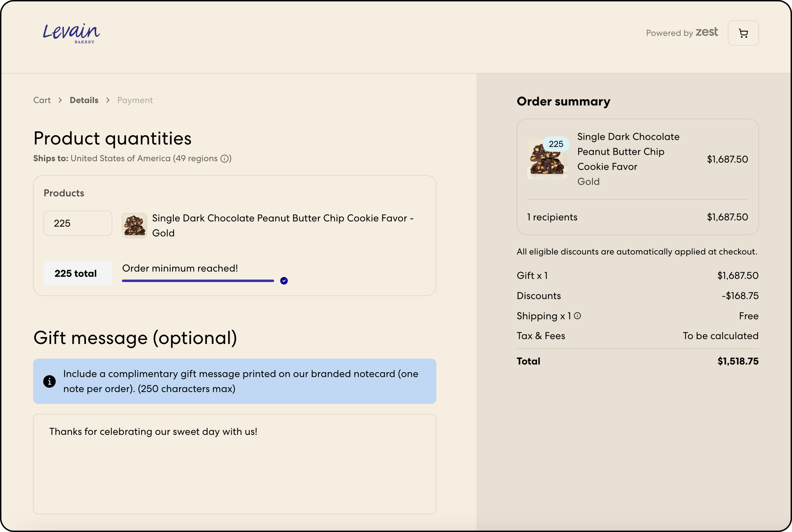Click the Shipping info icon
792x532 pixels.
click(x=577, y=316)
